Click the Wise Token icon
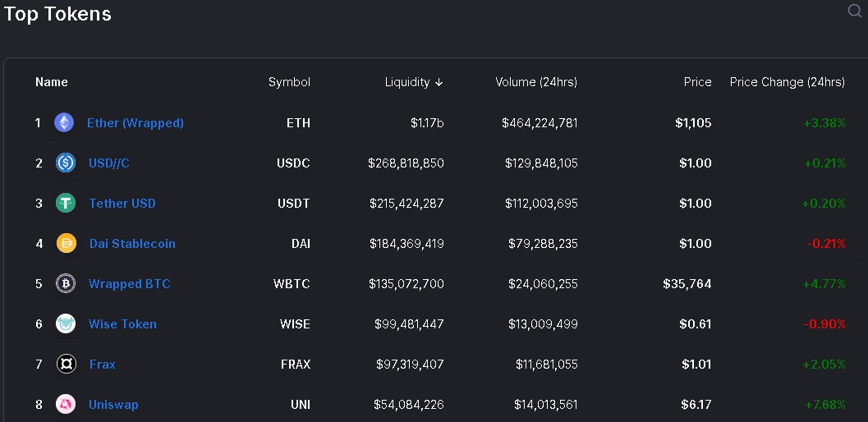Screen dimensions: 868x422 (x=66, y=324)
